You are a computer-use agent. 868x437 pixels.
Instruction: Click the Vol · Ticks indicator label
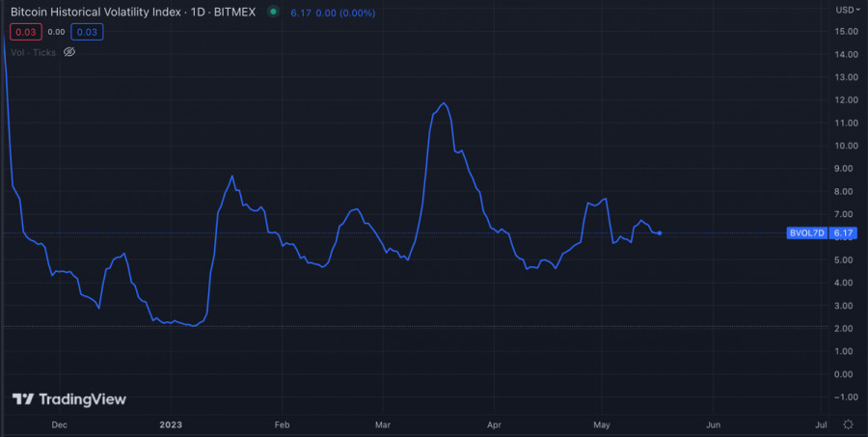pos(33,52)
